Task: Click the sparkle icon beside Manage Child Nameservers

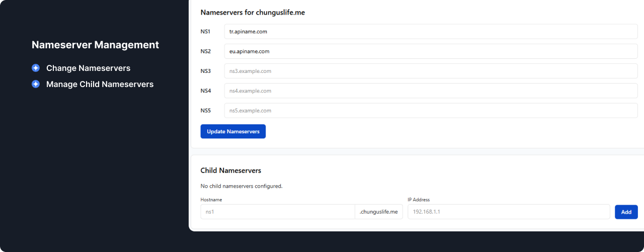Action: (36, 84)
